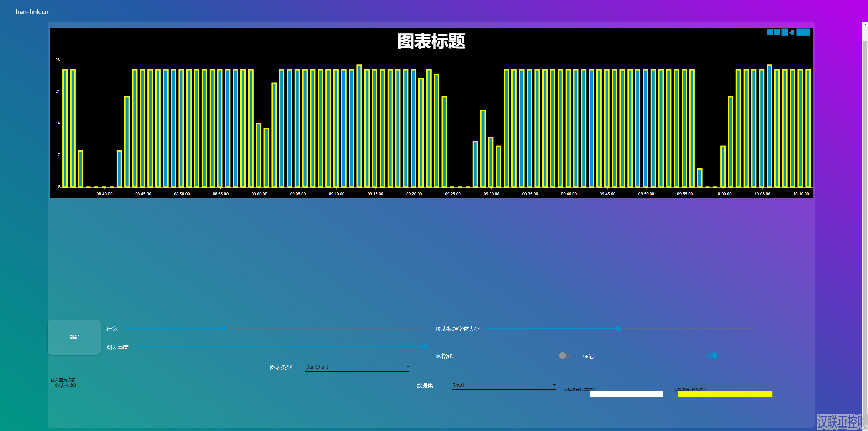Open the 图表类型 Bar Chart dropdown
This screenshot has height=431, width=868.
click(x=357, y=367)
